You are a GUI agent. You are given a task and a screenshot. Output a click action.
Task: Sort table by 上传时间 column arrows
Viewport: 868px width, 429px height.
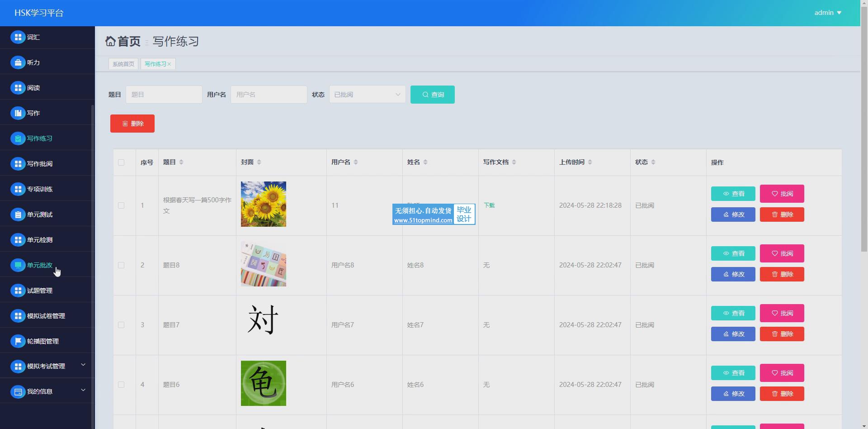(590, 162)
